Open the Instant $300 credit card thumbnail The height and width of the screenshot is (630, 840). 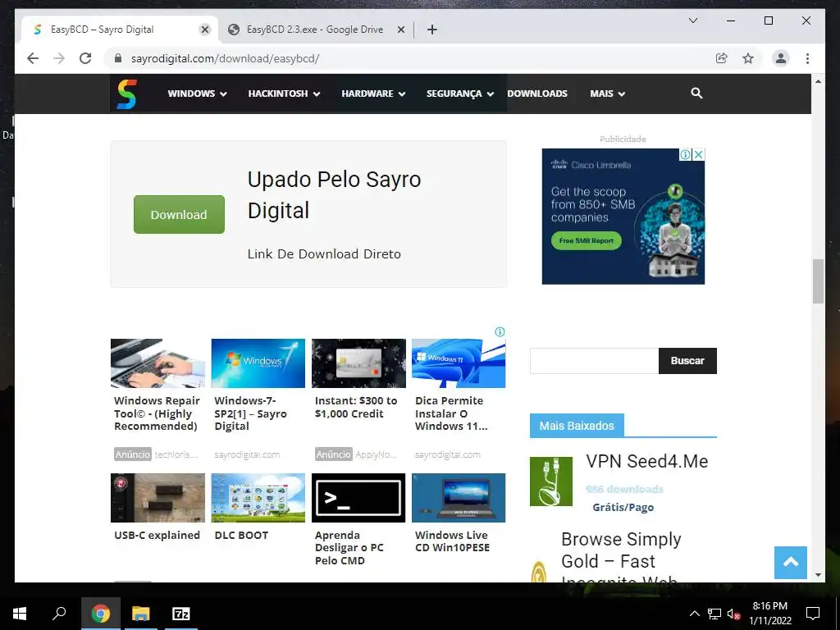coord(358,363)
